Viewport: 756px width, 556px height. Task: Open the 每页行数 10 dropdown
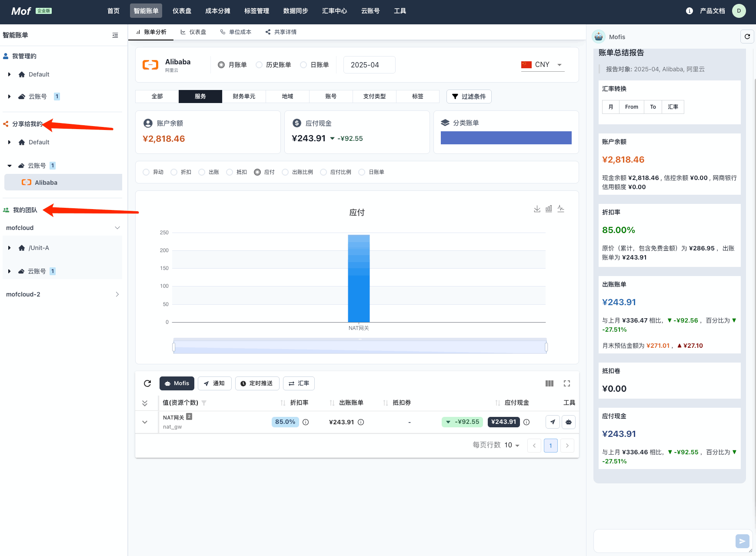point(512,445)
